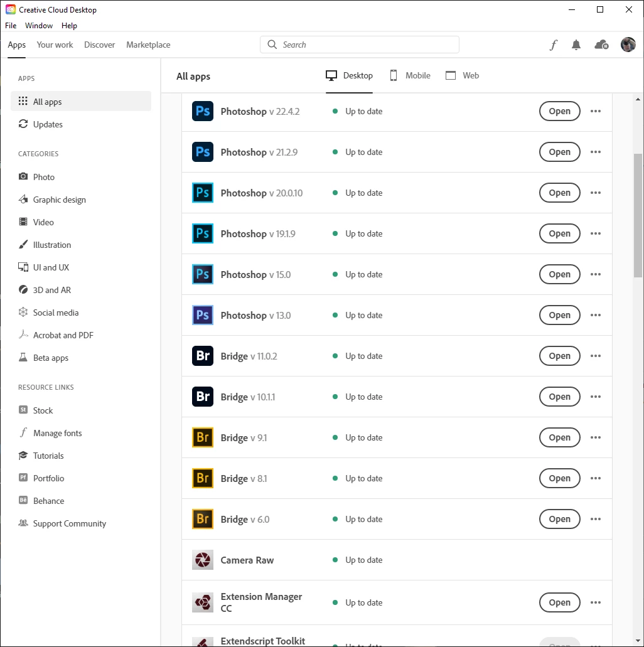The image size is (644, 647).
Task: Switch to Mobile apps tab
Action: [410, 75]
